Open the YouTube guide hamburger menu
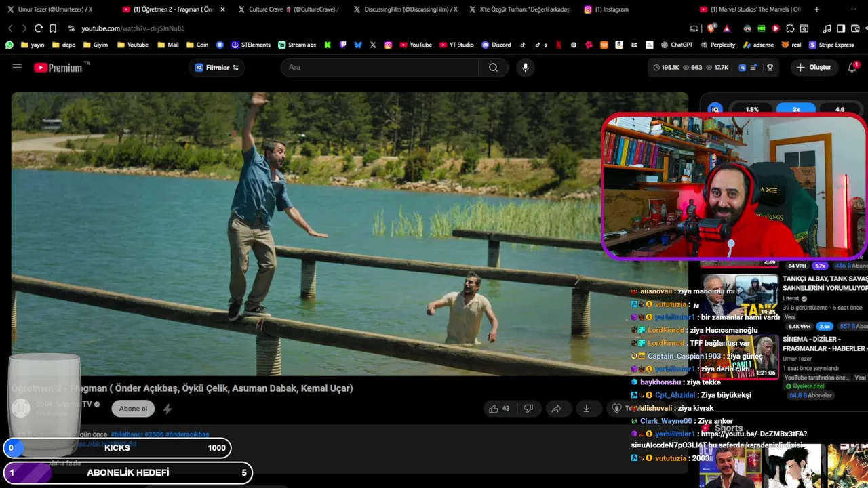 [x=17, y=68]
